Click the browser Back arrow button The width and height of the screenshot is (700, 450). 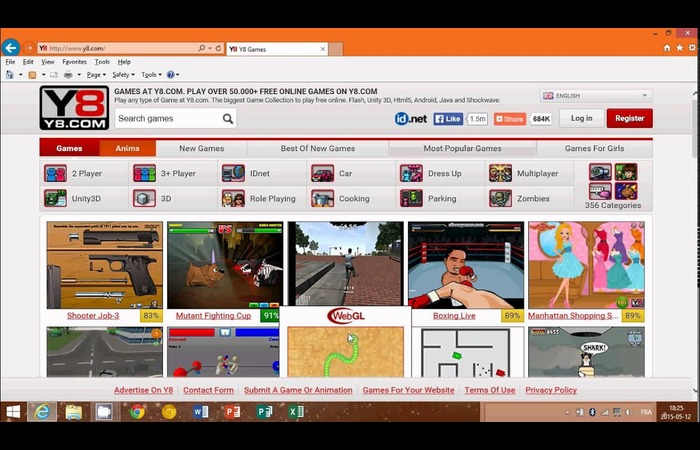coord(11,47)
